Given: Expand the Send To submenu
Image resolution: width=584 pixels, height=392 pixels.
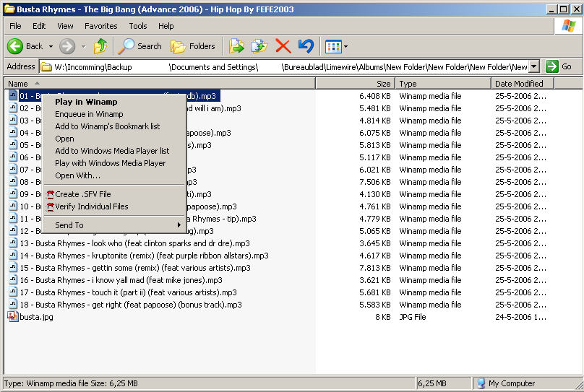Looking at the screenshot, I should click(114, 225).
